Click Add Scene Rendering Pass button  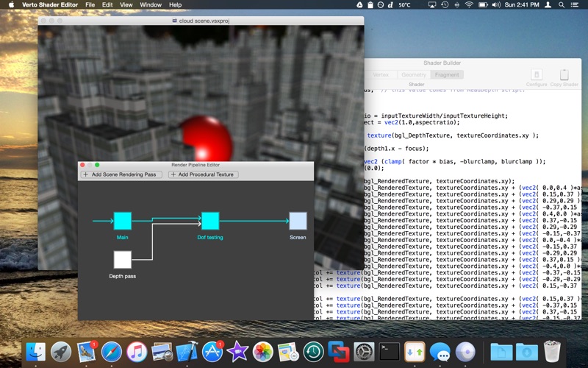(121, 174)
